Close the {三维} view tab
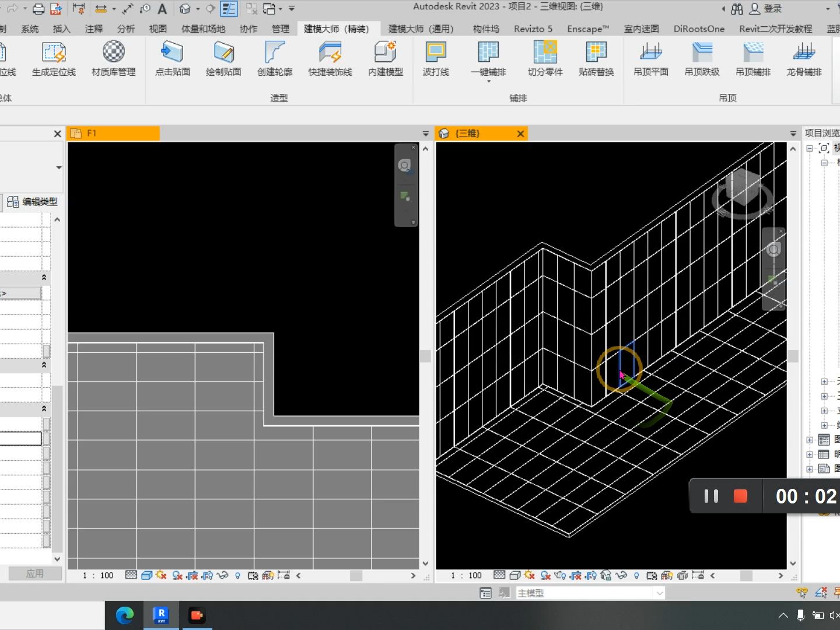Viewport: 840px width, 630px height. [x=520, y=134]
